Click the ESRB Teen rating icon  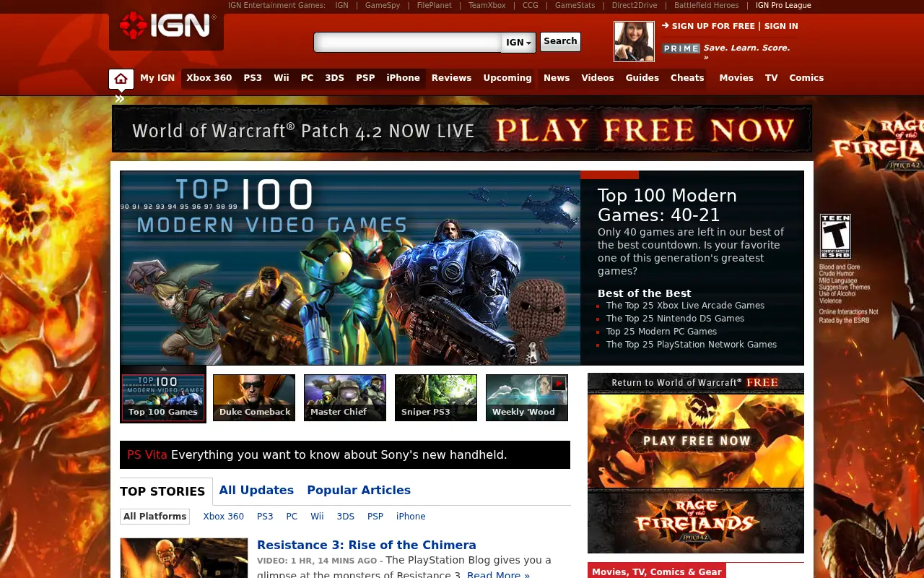coord(835,236)
